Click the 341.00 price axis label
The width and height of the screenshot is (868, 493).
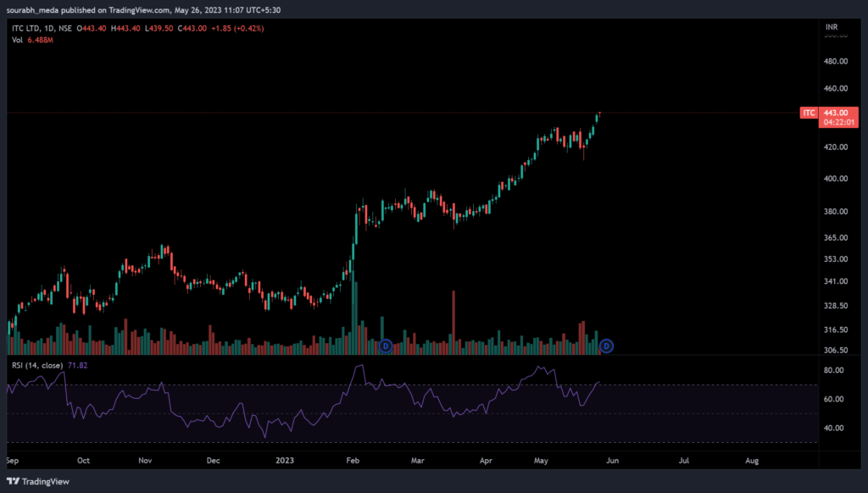836,281
